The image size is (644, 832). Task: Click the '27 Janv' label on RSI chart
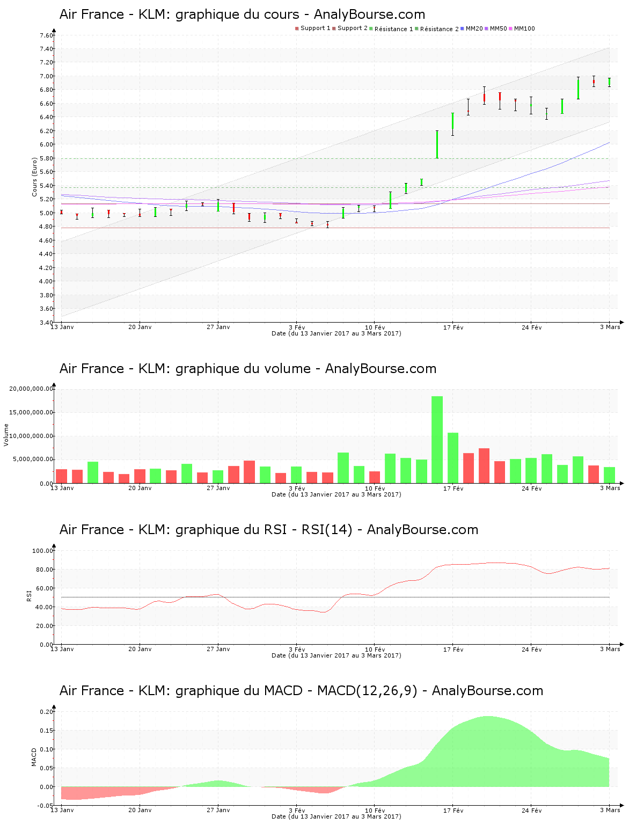[218, 649]
